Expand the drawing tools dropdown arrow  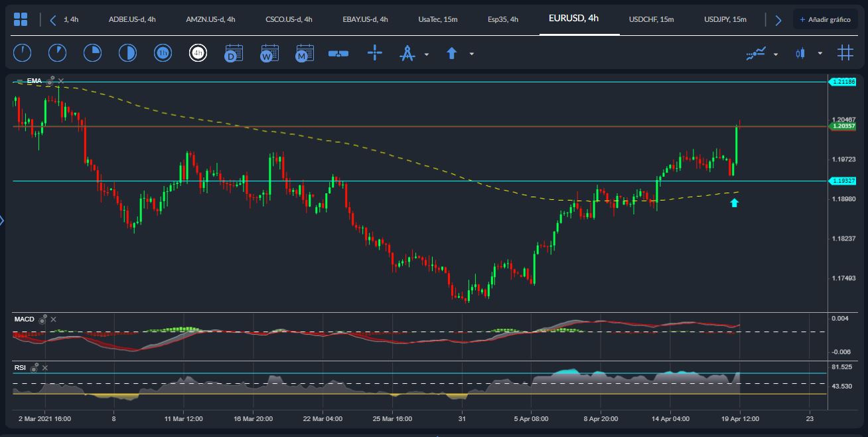(427, 54)
